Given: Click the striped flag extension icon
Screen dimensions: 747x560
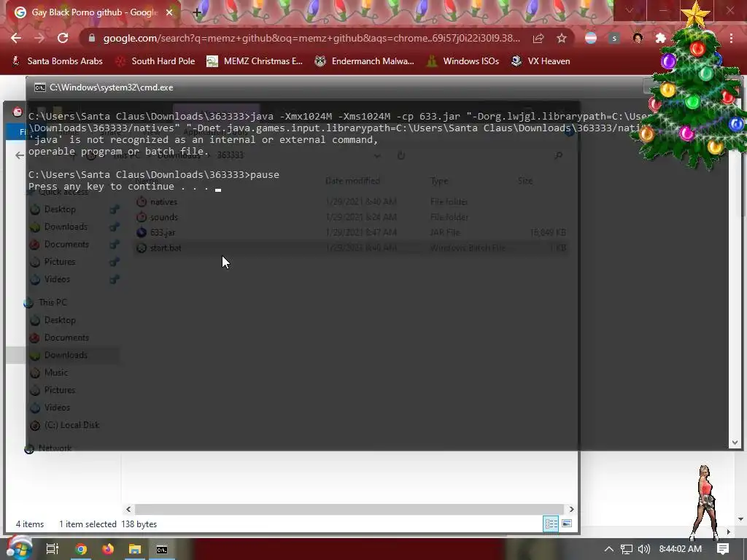Looking at the screenshot, I should pos(591,38).
